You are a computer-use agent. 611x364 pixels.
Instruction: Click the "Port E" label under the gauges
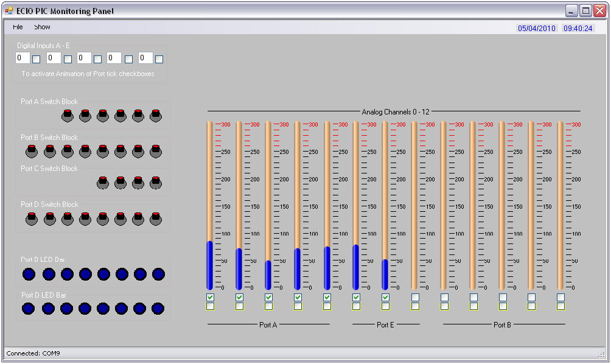(x=385, y=324)
